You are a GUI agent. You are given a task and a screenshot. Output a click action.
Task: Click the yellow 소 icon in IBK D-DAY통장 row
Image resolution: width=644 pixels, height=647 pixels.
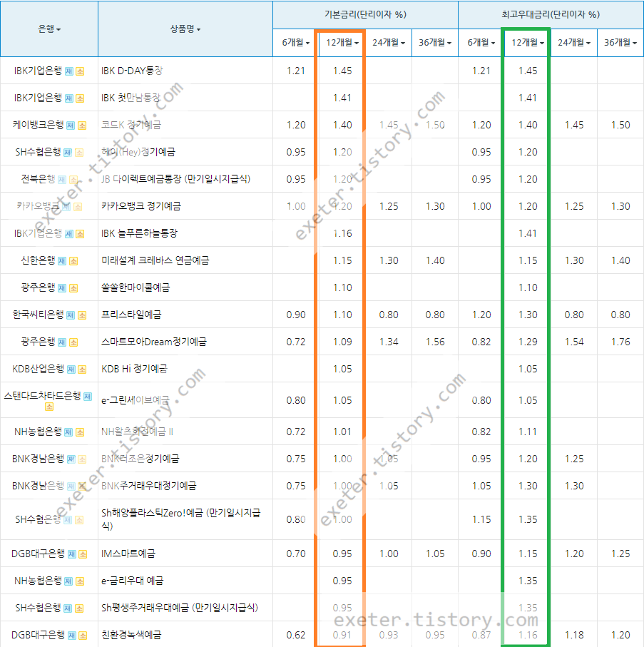[x=80, y=71]
